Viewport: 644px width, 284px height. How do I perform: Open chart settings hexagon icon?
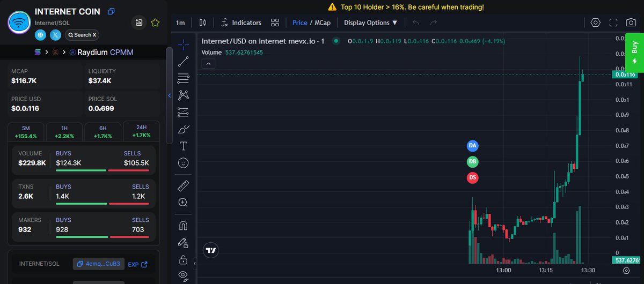(x=595, y=23)
